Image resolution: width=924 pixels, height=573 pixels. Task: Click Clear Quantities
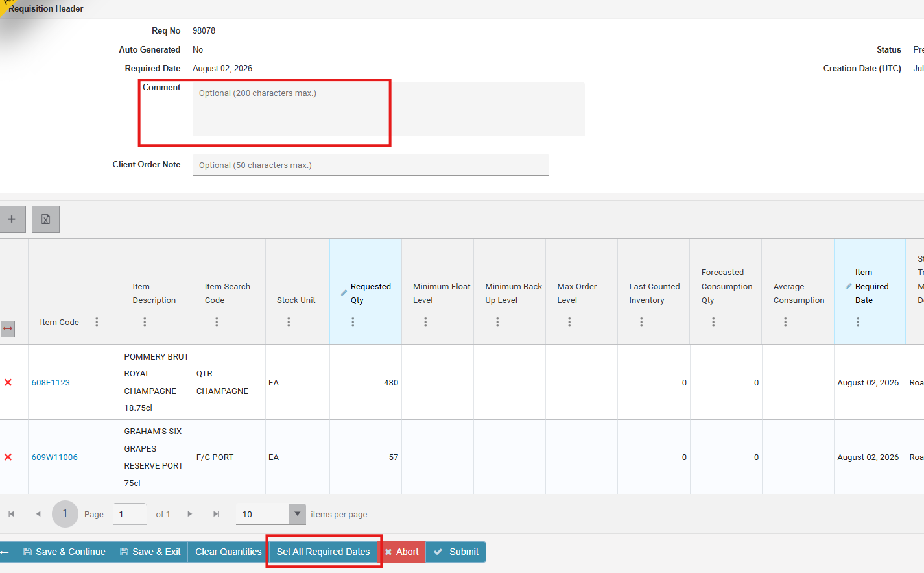228,552
